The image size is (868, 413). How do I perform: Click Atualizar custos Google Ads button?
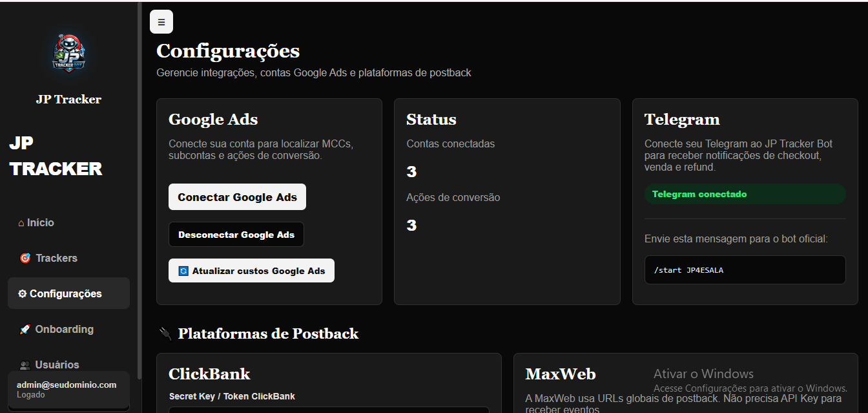(251, 271)
